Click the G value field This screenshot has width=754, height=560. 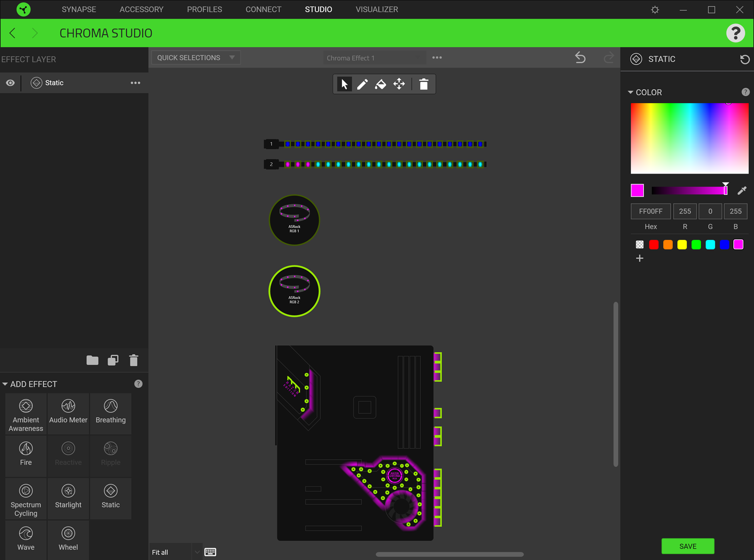[710, 211]
